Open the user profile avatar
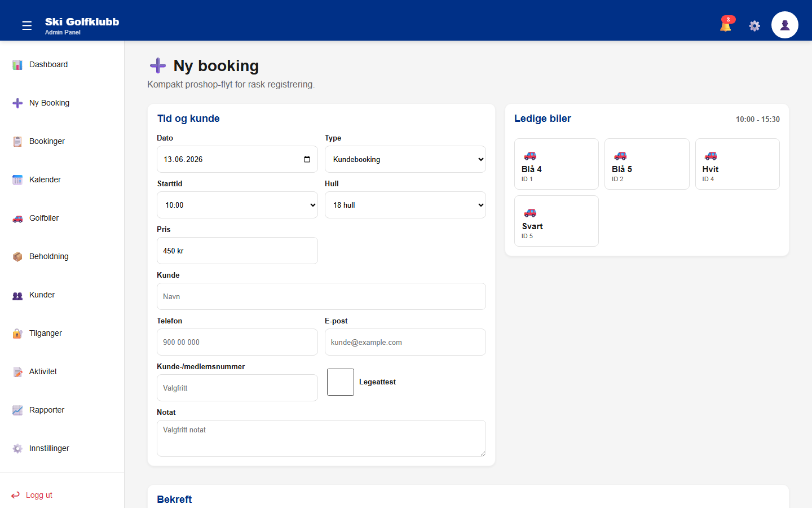The height and width of the screenshot is (508, 812). click(785, 25)
